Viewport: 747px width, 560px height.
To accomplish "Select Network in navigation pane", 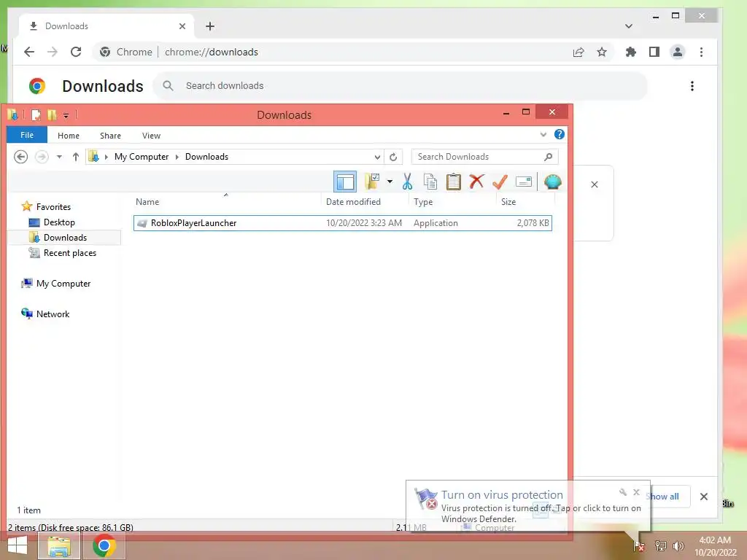I will click(x=53, y=314).
